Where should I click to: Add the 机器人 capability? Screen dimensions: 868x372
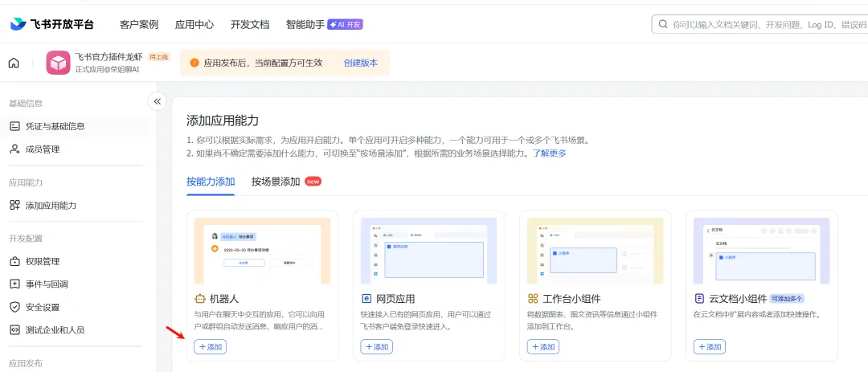click(211, 347)
